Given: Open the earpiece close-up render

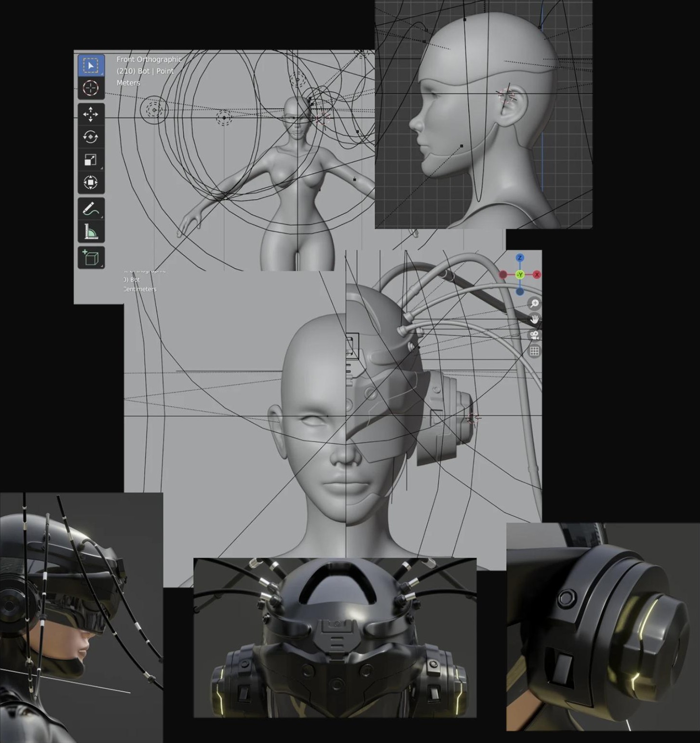Looking at the screenshot, I should 603,627.
